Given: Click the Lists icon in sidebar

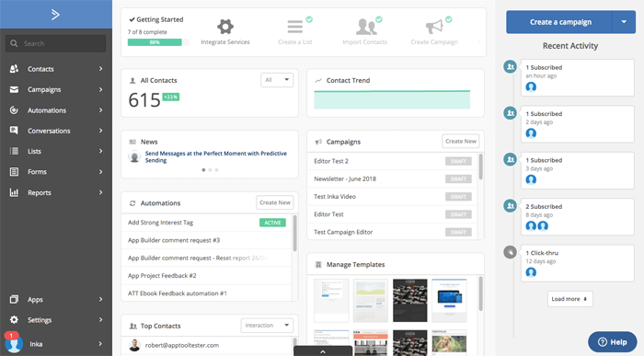Looking at the screenshot, I should tap(14, 151).
